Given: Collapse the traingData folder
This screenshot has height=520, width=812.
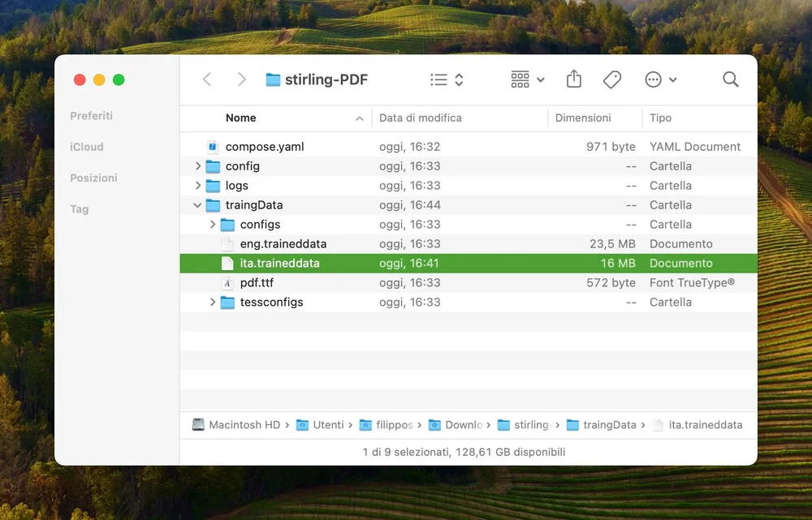Looking at the screenshot, I should (197, 204).
